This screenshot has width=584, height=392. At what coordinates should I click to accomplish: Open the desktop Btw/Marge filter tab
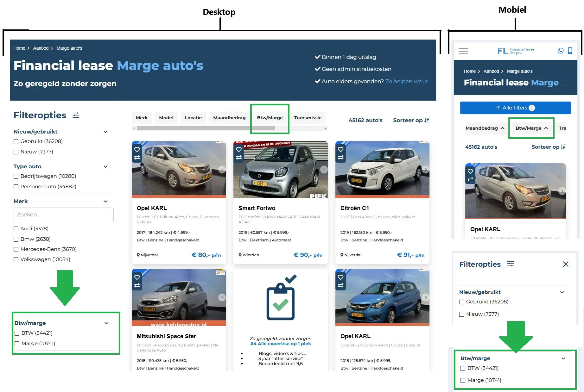click(x=270, y=118)
